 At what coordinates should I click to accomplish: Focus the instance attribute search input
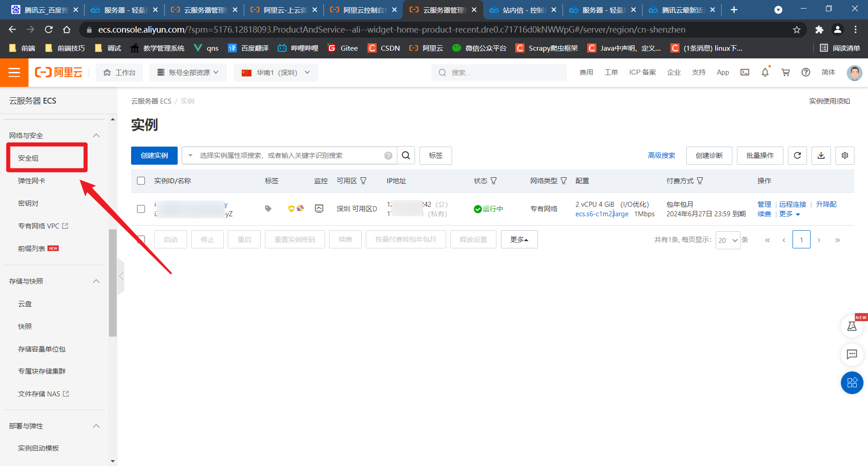click(289, 156)
